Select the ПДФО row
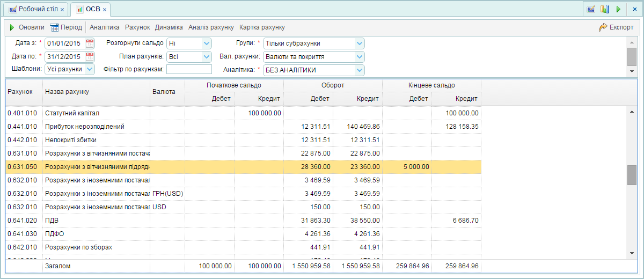644x279 pixels. pyautogui.click(x=244, y=234)
